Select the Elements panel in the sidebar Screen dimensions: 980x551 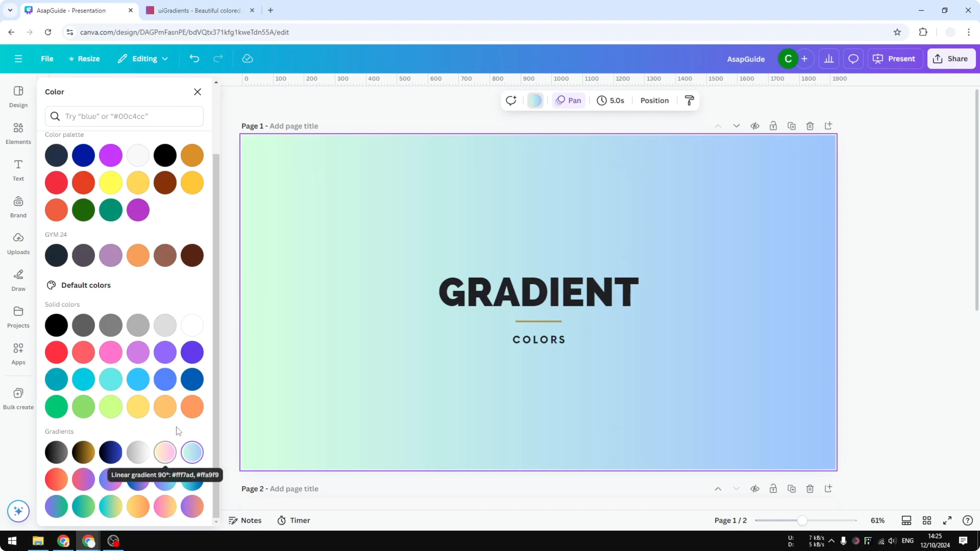(18, 133)
